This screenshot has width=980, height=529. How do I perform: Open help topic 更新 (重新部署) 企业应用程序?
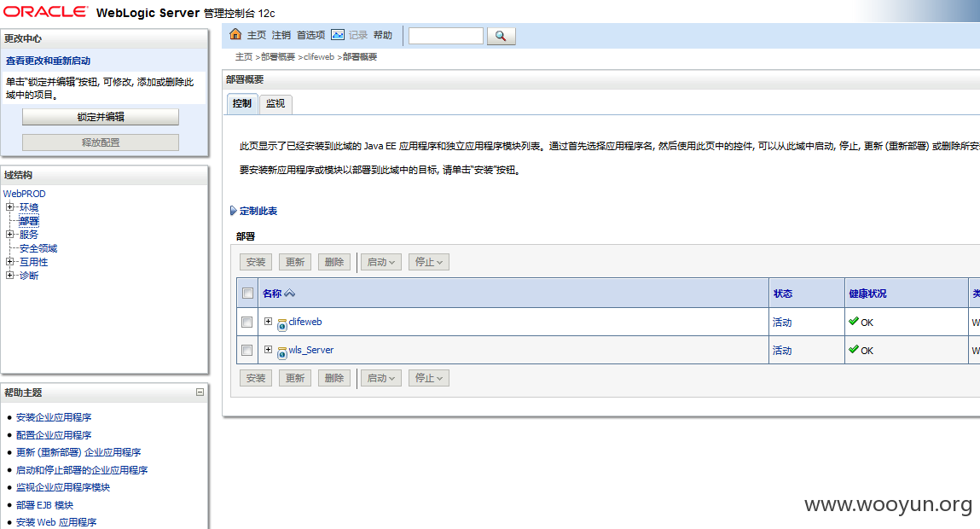coord(78,452)
